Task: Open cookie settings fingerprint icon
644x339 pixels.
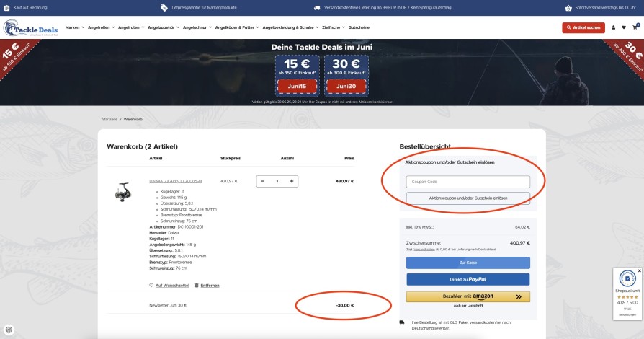Action: tap(9, 330)
